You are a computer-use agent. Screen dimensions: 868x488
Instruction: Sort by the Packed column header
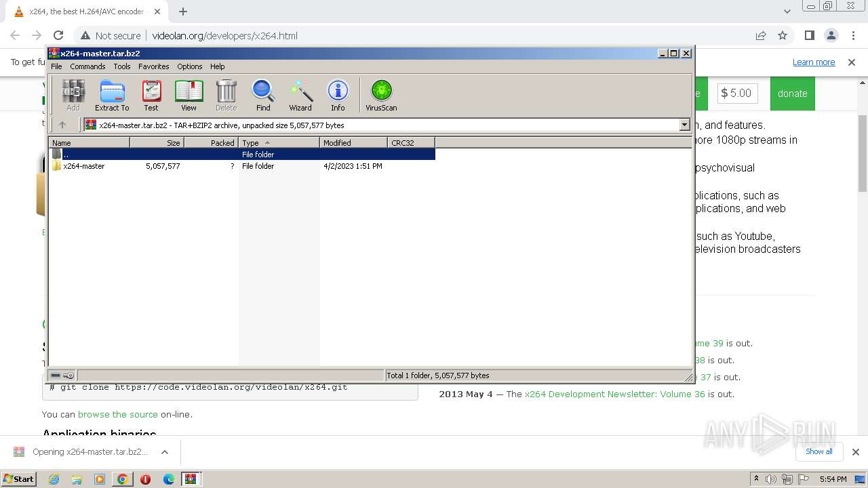click(211, 142)
